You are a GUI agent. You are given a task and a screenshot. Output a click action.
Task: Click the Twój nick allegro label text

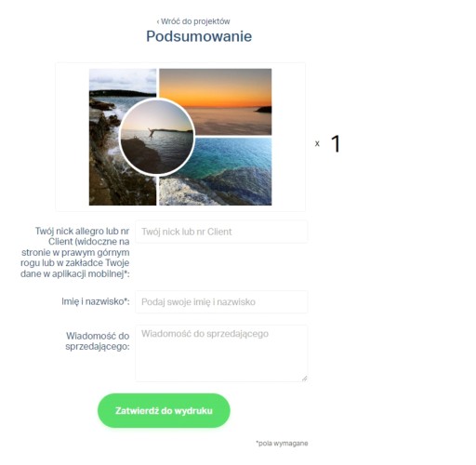[75, 252]
